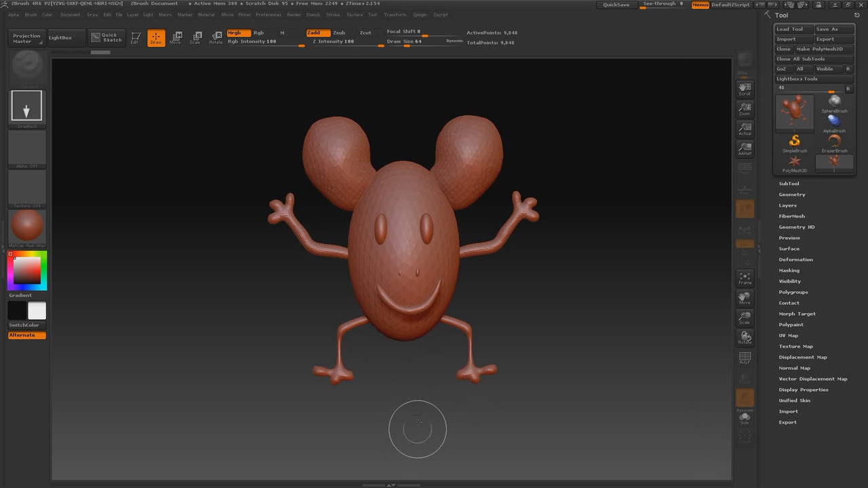Open the Texture Off selector
The width and height of the screenshot is (868, 488).
[27, 188]
